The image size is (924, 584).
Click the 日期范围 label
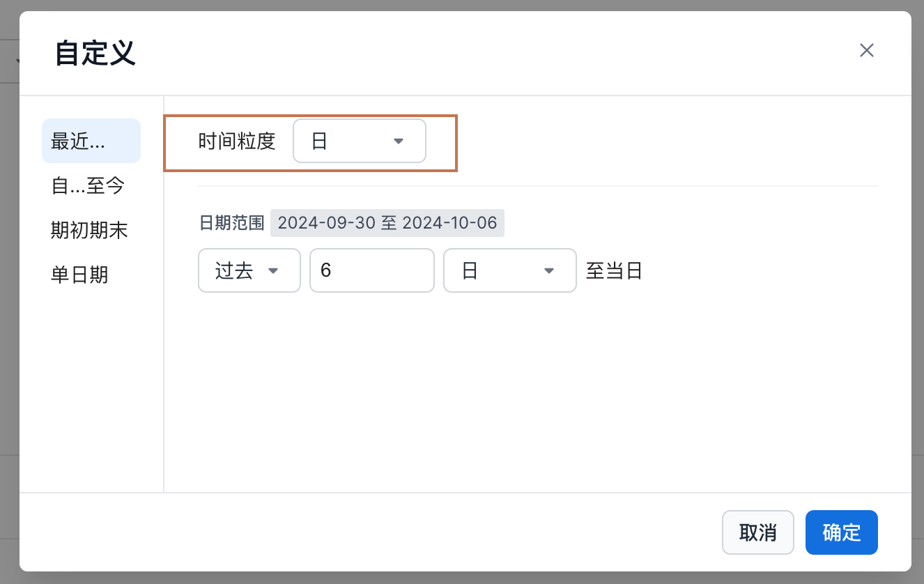tap(231, 223)
